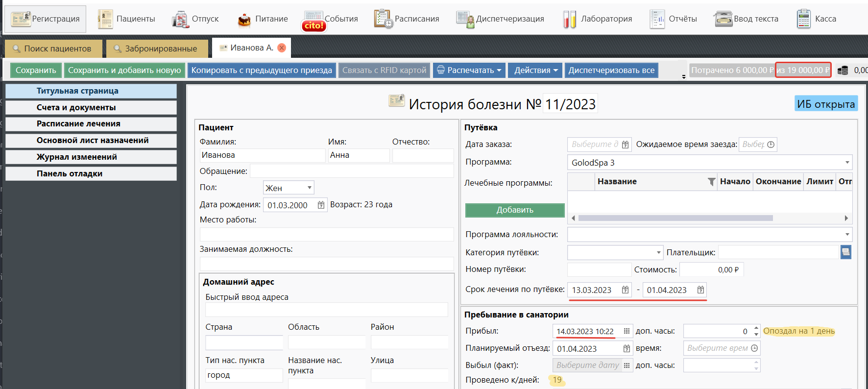Viewport: 868px width, 389px height.
Task: Expand the Программа GolodSpa 3 dropdown
Action: tap(847, 163)
